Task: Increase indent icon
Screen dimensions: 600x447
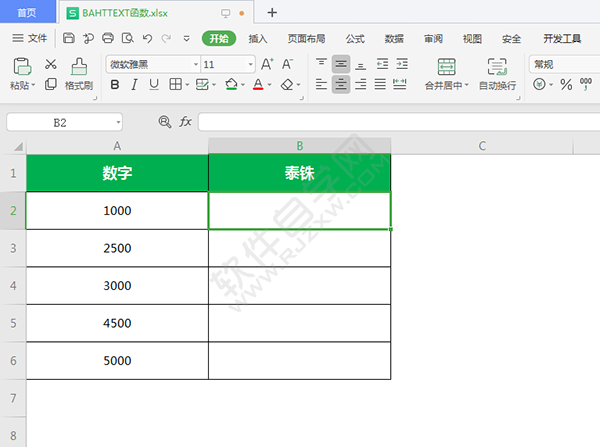Action: click(402, 64)
